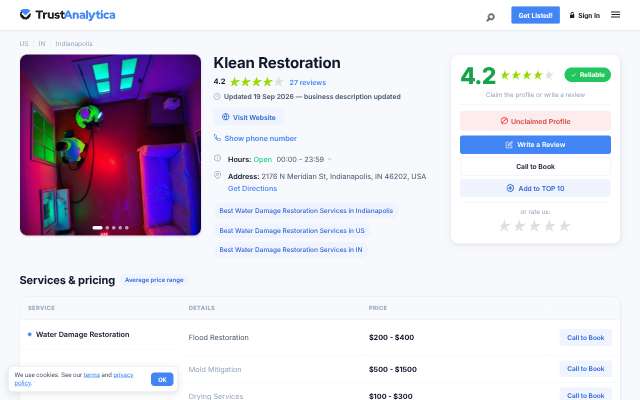The width and height of the screenshot is (640, 400).
Task: Open Best Water Damage Restoration Services in Indianapolis
Action: click(306, 211)
